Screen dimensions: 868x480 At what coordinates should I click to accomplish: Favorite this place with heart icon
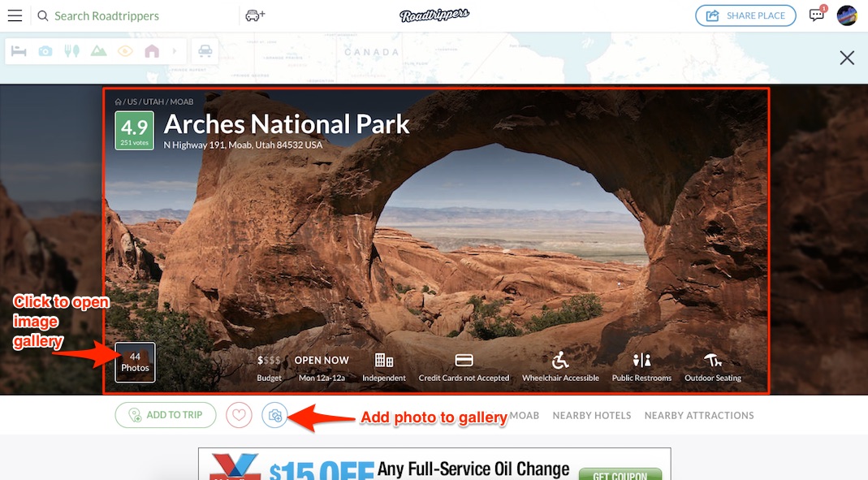pyautogui.click(x=240, y=415)
